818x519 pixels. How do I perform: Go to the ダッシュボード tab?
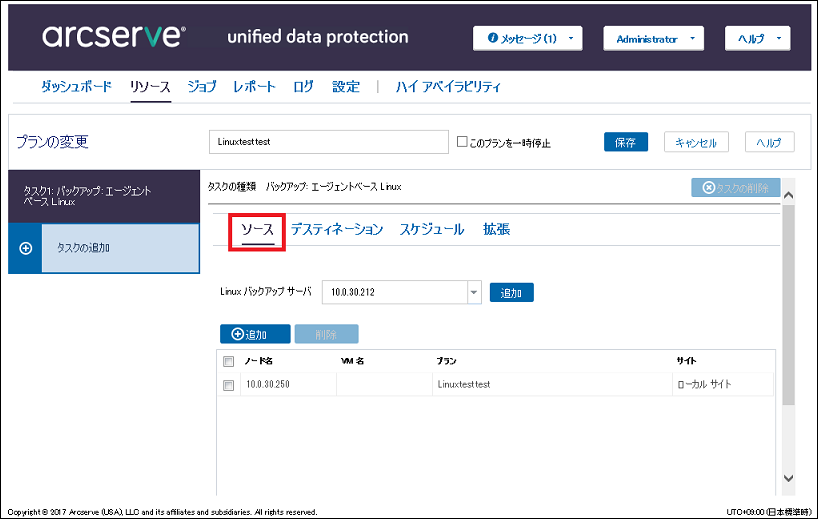[76, 87]
